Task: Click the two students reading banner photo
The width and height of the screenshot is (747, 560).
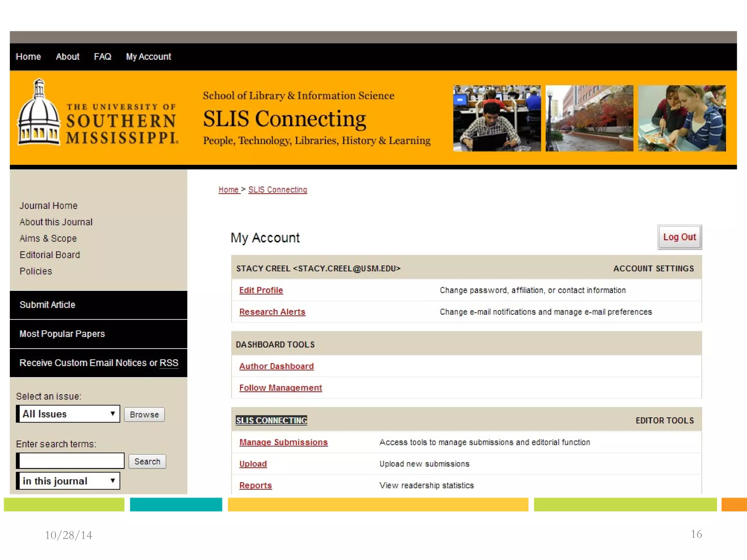Action: coord(681,118)
